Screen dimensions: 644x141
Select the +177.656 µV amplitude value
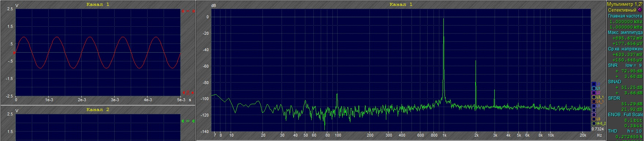[627, 43]
